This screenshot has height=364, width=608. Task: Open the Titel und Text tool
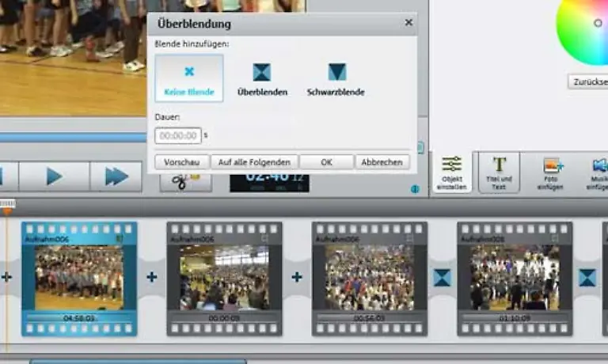click(x=500, y=172)
